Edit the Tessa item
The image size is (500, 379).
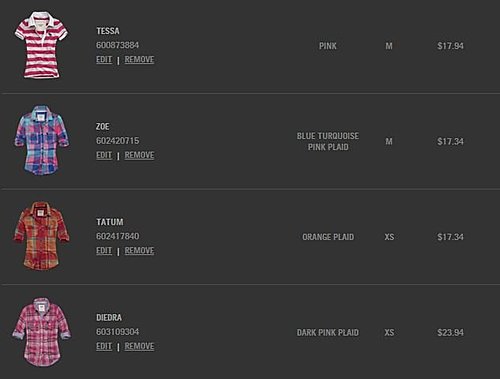click(x=104, y=60)
